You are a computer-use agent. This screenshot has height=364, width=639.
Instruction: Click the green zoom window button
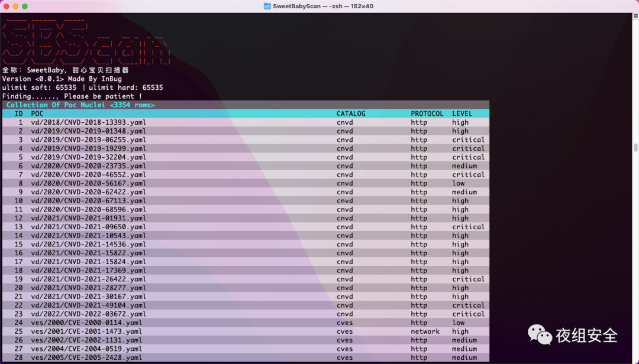pos(25,6)
